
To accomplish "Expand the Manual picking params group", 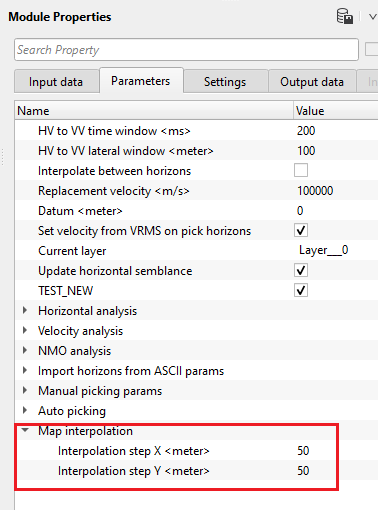I will pyautogui.click(x=25, y=390).
